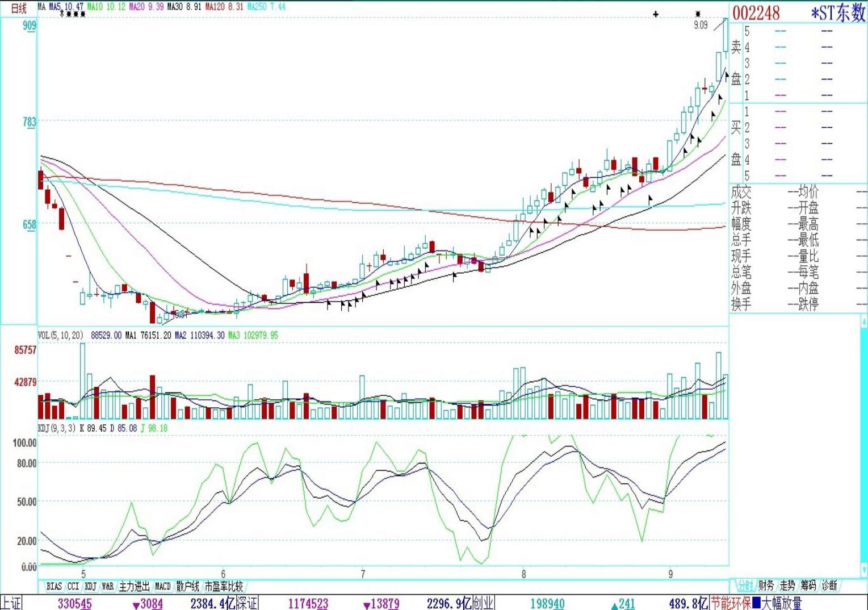Click the month 6 marker on time axis
Viewport: 868px width, 610px height.
point(223,574)
